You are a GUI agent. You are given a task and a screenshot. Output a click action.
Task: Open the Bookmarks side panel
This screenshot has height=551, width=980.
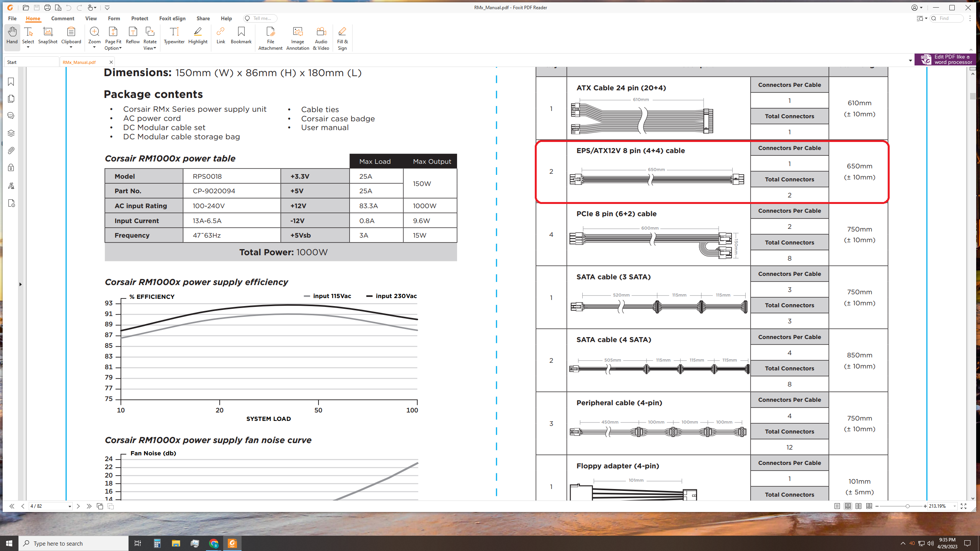11,82
